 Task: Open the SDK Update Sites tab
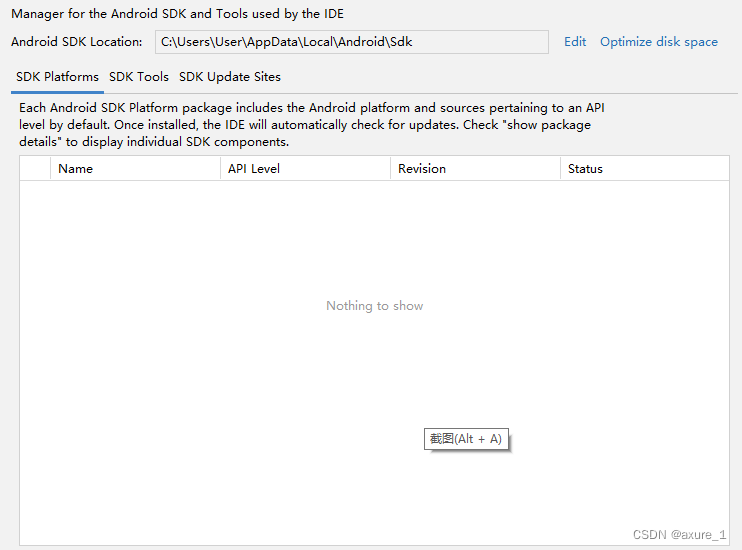[x=230, y=77]
